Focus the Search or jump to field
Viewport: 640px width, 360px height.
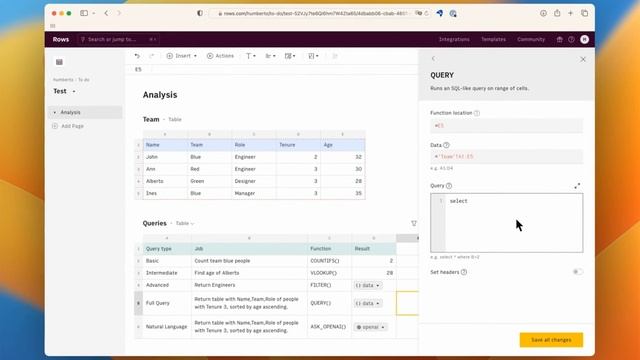[x=118, y=39]
